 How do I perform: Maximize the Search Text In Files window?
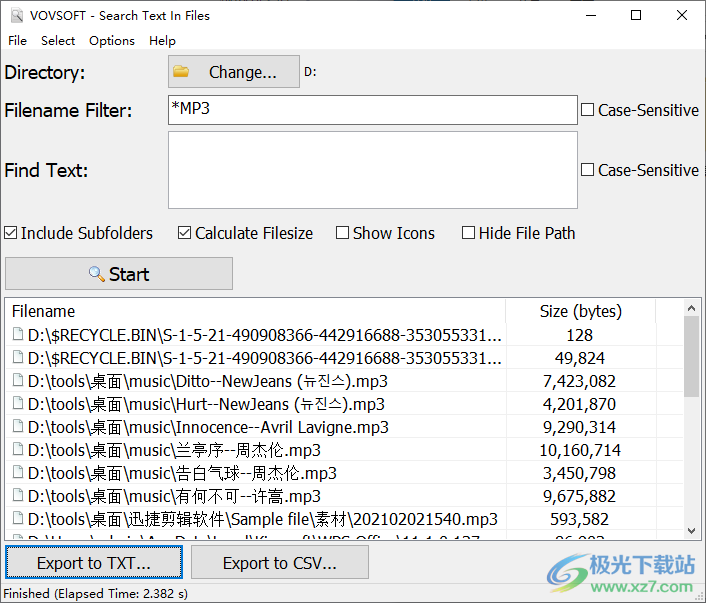click(636, 16)
